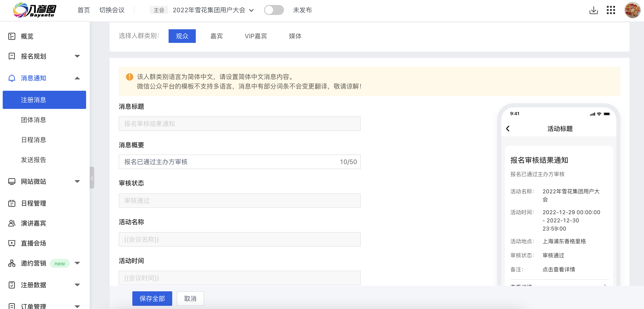Click the new badge beside 邀约营销

point(60,263)
